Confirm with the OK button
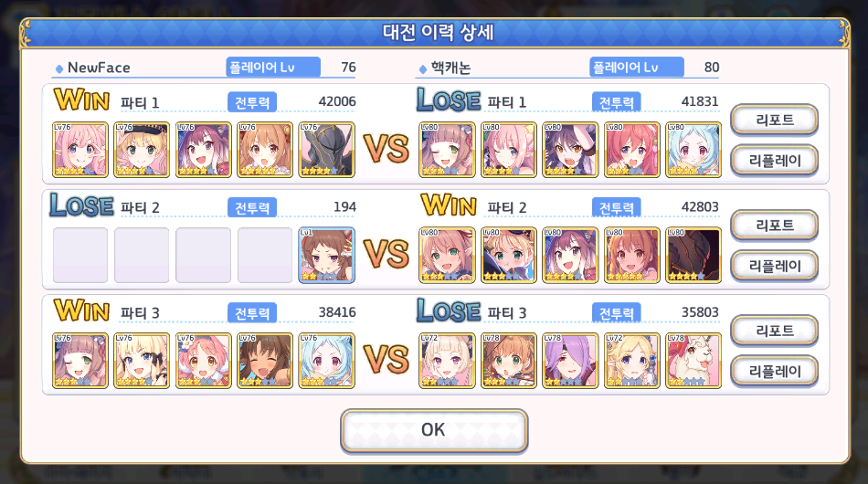 (433, 430)
